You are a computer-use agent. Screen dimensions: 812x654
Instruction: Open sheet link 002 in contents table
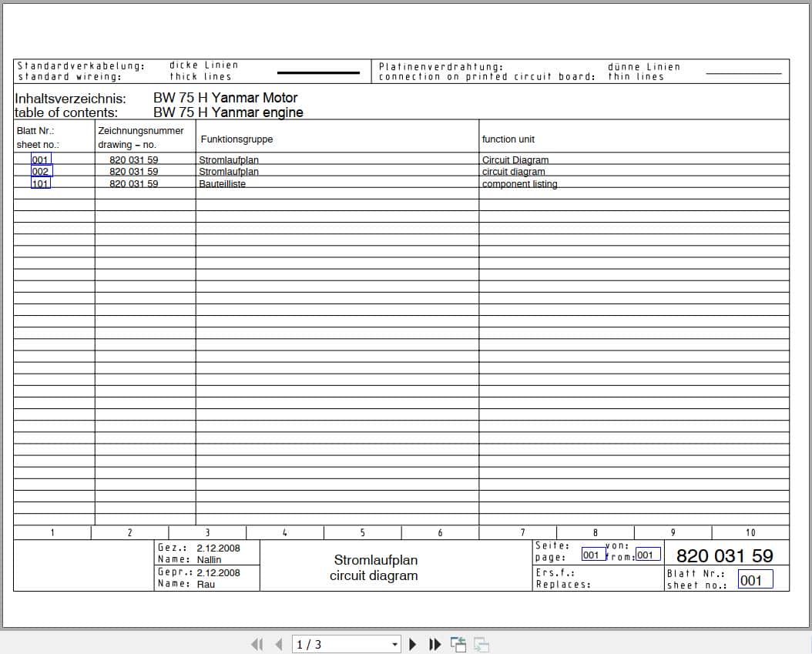(x=42, y=171)
